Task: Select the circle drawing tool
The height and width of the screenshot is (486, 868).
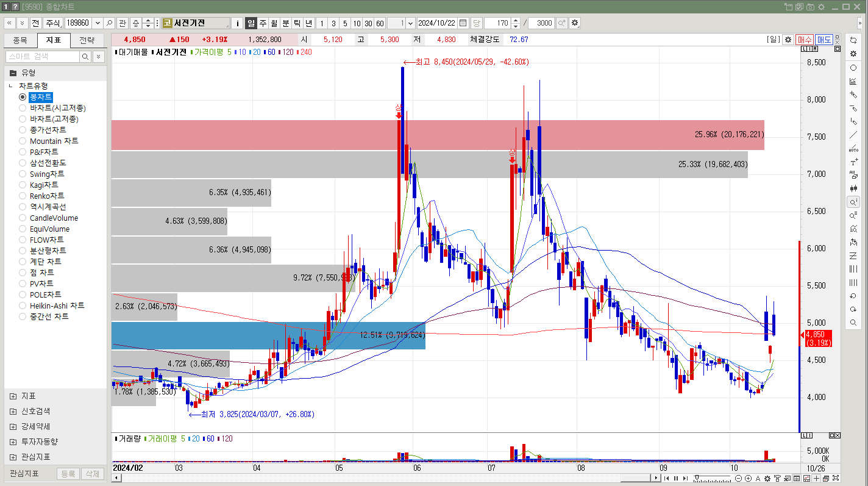Action: tap(853, 68)
